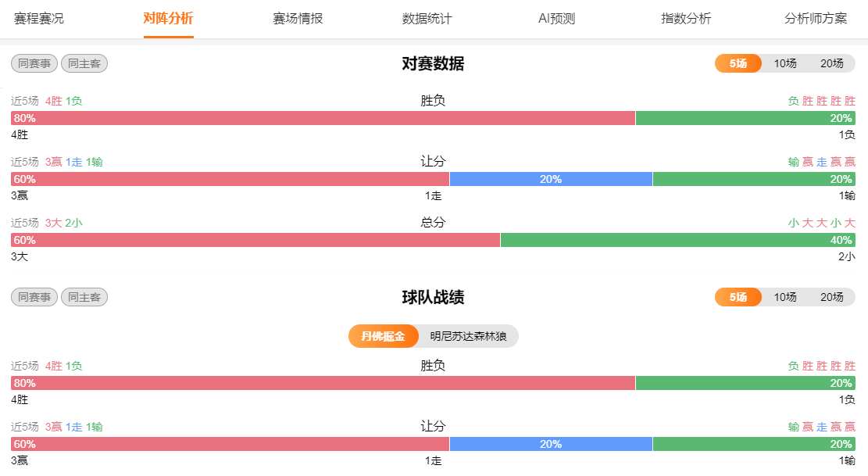This screenshot has height=476, width=868.
Task: Toggle 同赛事 filter in 对赛数据 section
Action: [x=34, y=63]
